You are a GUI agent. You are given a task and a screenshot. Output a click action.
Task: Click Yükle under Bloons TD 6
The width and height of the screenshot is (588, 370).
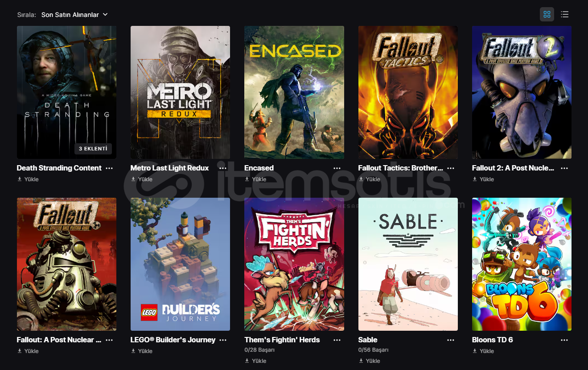click(483, 351)
